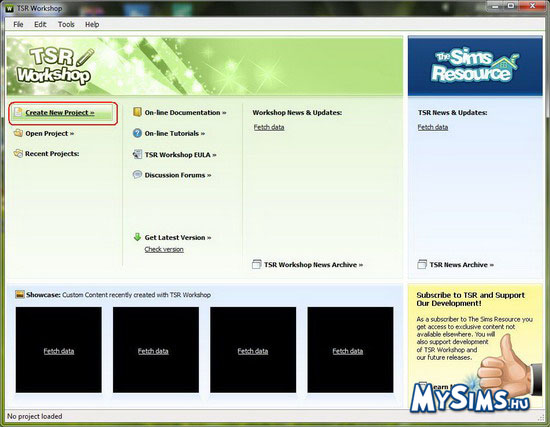The image size is (550, 427).
Task: Click the Recent Projects folder icon
Action: click(x=18, y=153)
